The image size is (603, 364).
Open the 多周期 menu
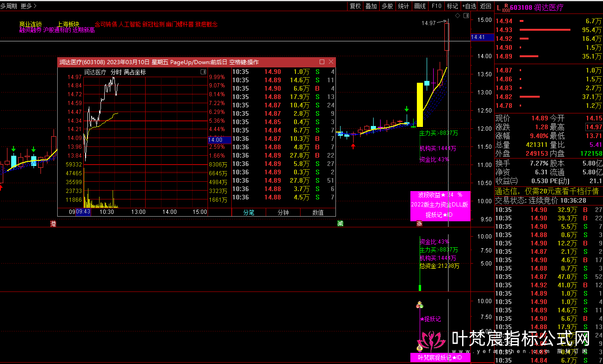pos(9,6)
